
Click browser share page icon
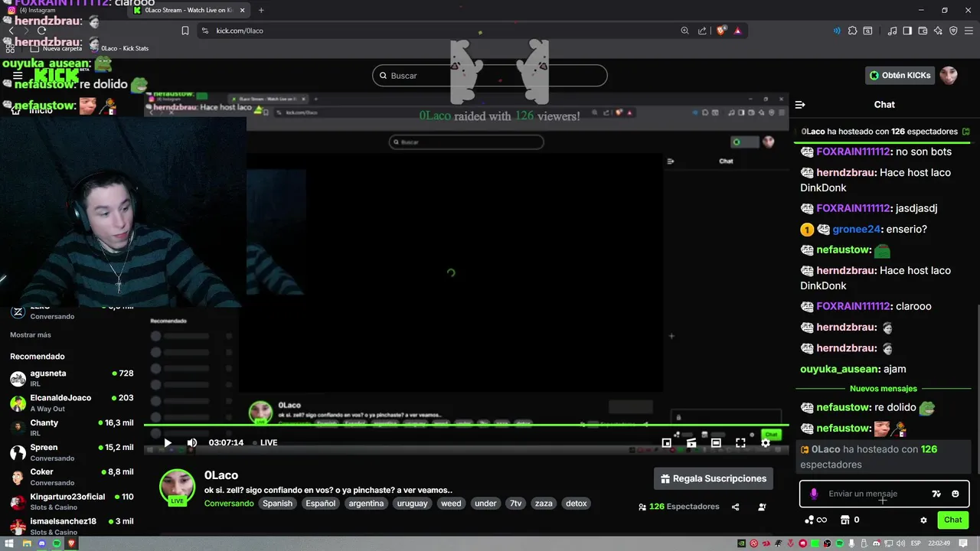coord(702,31)
